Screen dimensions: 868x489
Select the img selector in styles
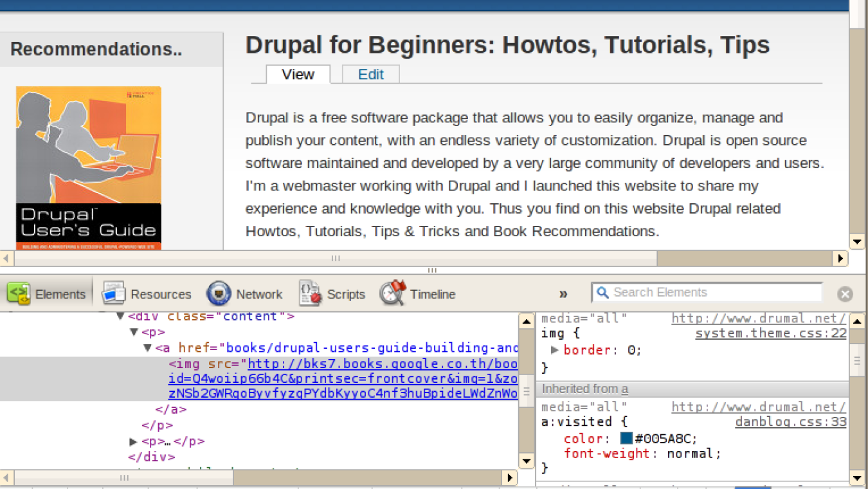coord(552,333)
